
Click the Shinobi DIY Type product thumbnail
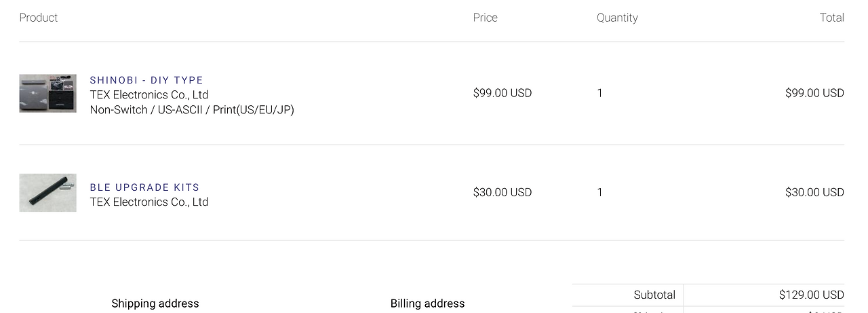point(47,93)
